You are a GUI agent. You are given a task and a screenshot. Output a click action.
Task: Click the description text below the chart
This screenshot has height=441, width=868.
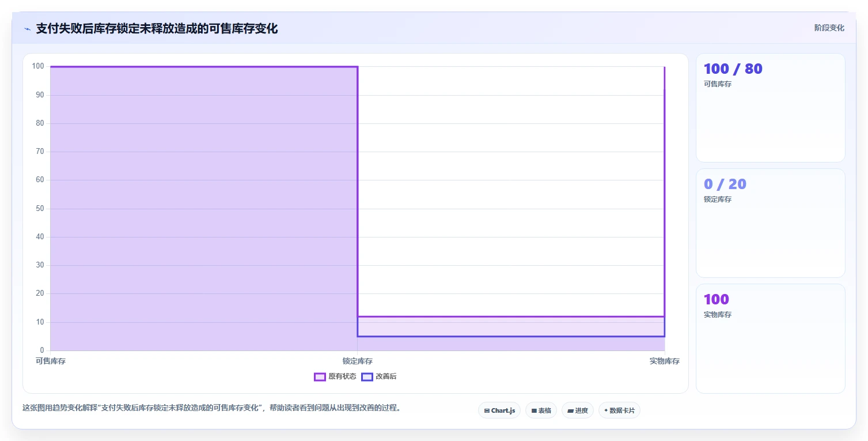click(x=211, y=408)
